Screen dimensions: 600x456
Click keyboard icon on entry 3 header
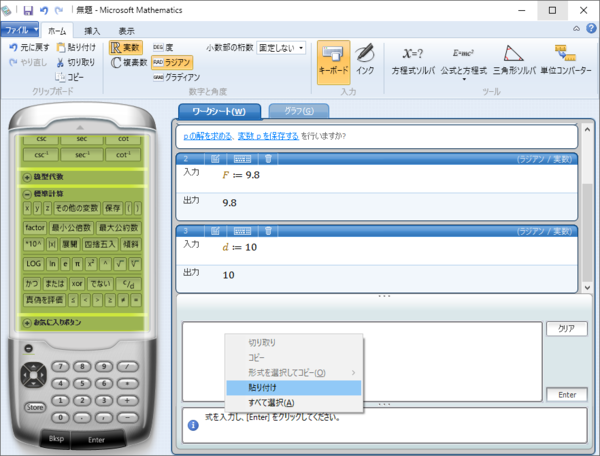pos(242,231)
